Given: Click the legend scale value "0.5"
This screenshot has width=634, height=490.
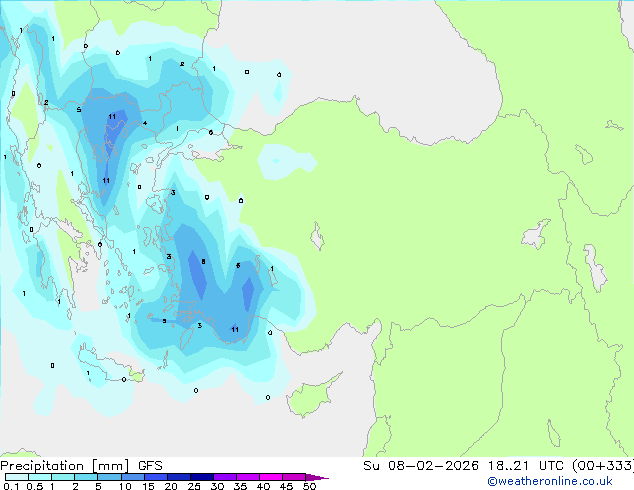Looking at the screenshot, I should [x=35, y=486].
